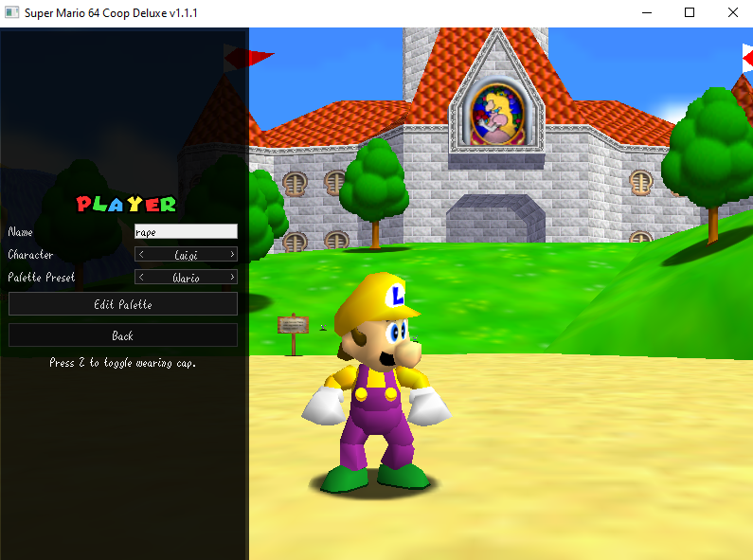Click the Character label
This screenshot has width=753, height=560.
30,255
